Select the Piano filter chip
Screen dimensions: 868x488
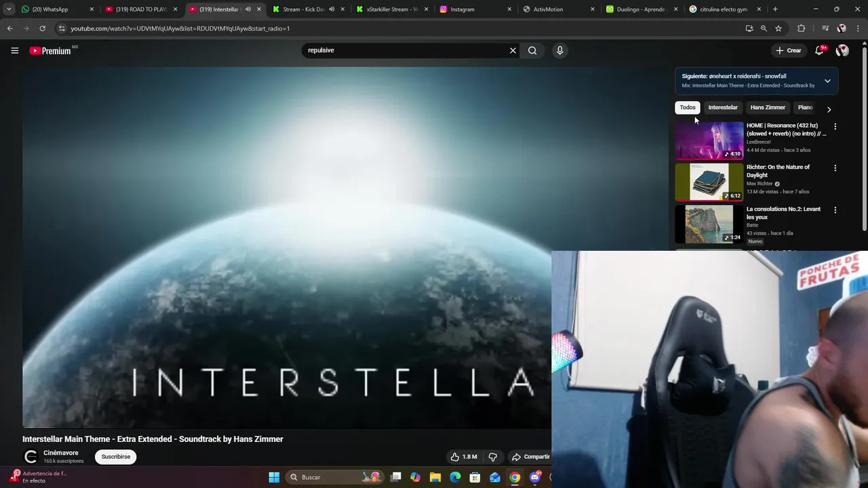(805, 108)
